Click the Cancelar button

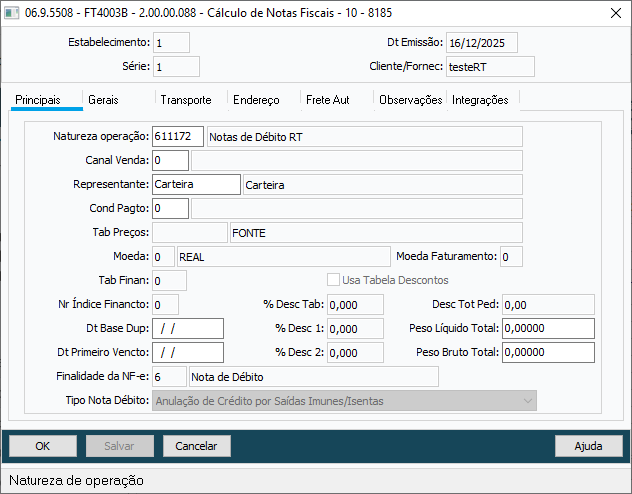[x=196, y=446]
